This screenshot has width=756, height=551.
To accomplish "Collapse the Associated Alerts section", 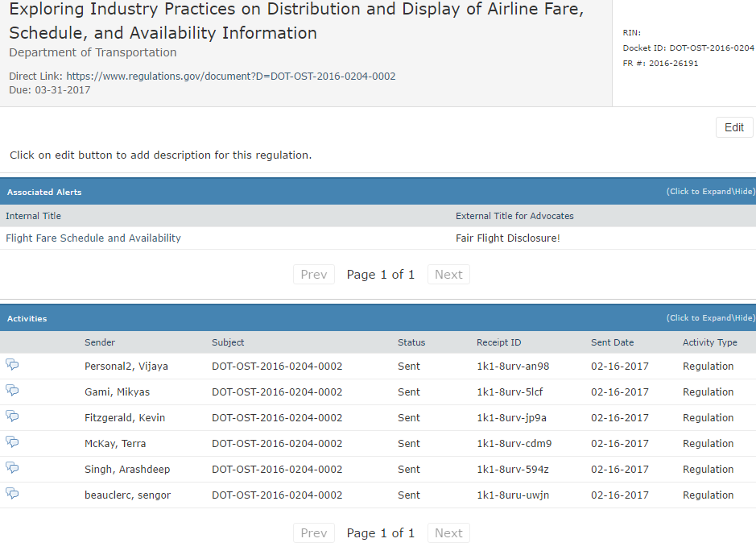I will tap(711, 192).
